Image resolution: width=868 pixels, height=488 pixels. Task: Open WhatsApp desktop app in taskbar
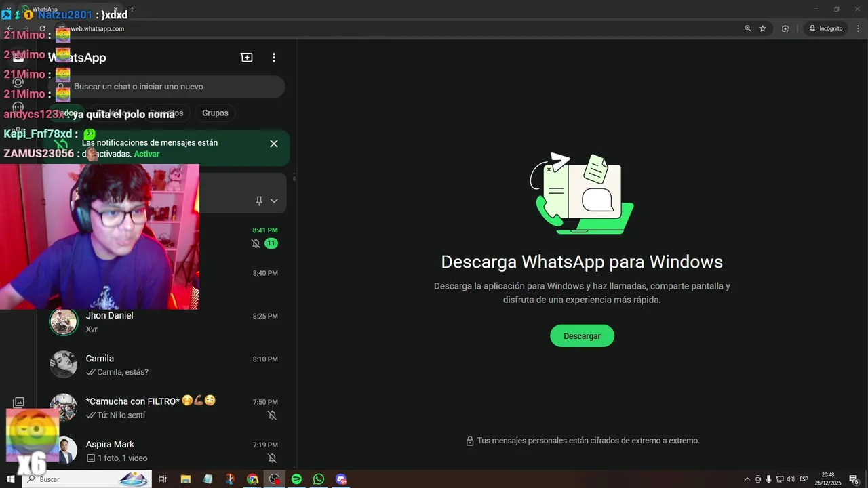[319, 479]
